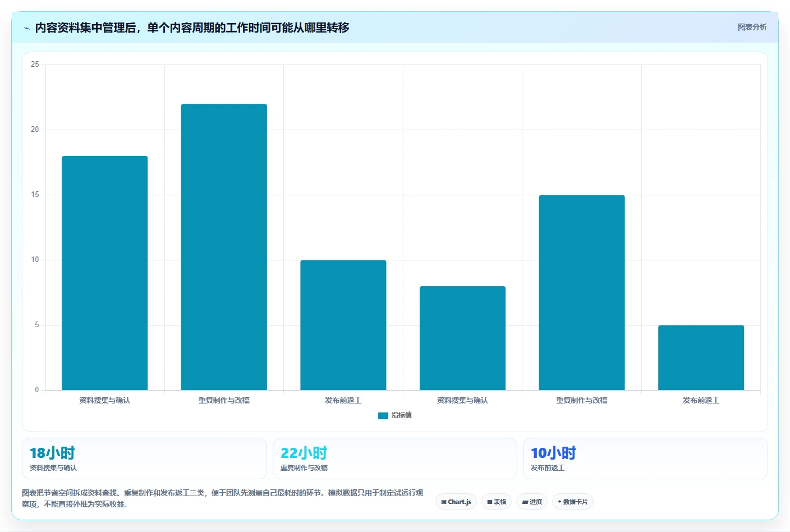Click y-axis tick label 5
The image size is (790, 532).
37,325
